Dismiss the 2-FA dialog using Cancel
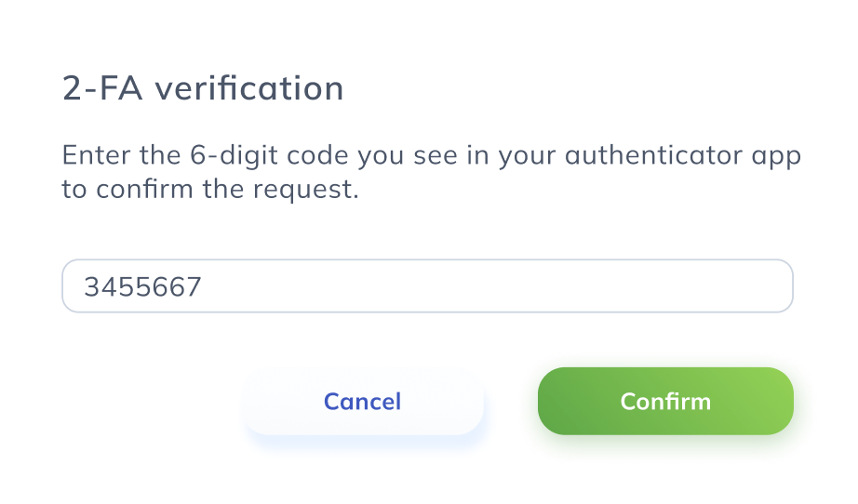This screenshot has width=858, height=504. coord(362,401)
